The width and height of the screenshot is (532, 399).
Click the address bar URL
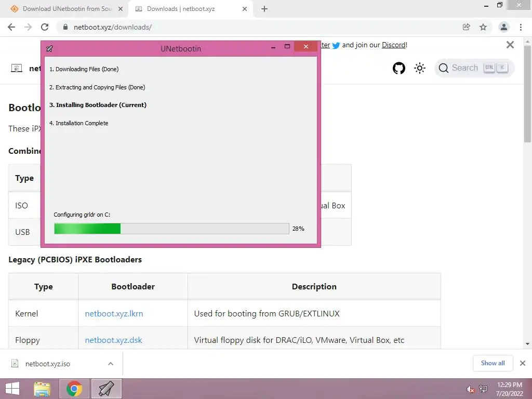pyautogui.click(x=113, y=27)
